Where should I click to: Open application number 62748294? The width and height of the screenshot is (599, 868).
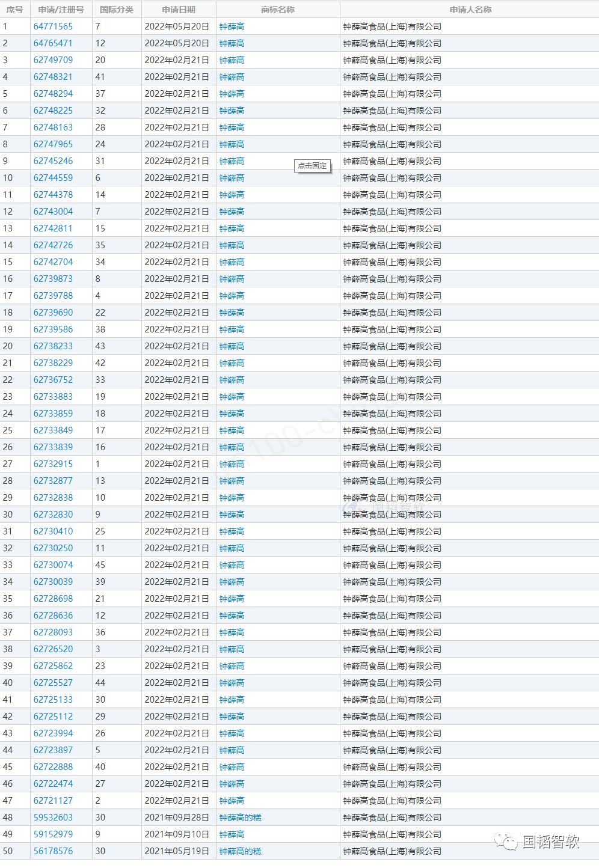(x=53, y=94)
